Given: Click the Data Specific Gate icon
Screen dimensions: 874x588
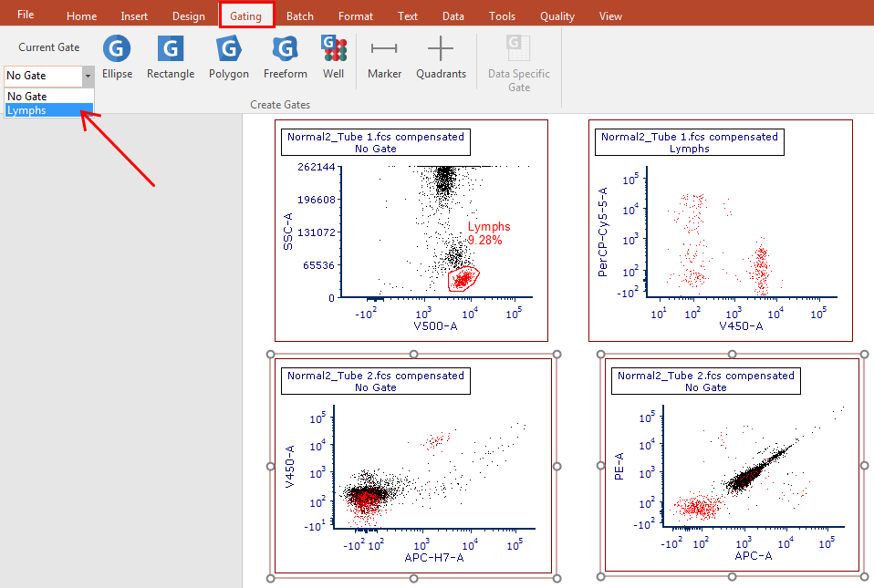Looking at the screenshot, I should point(519,62).
